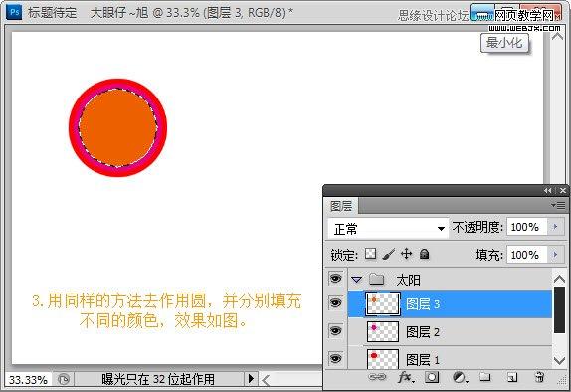This screenshot has width=571, height=392.
Task: Close the layers panel with the X
Action: coord(563,191)
